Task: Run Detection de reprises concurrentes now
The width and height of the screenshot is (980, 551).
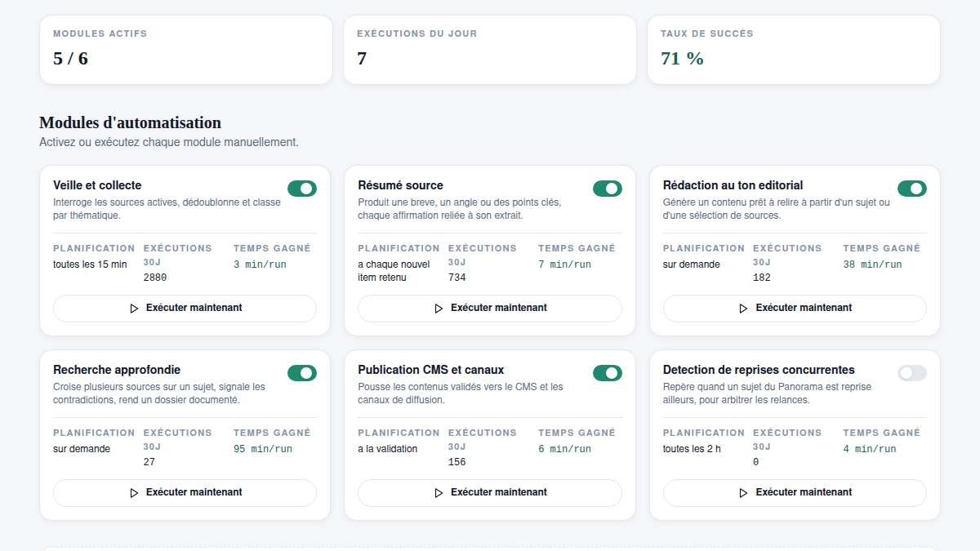Action: tap(795, 493)
